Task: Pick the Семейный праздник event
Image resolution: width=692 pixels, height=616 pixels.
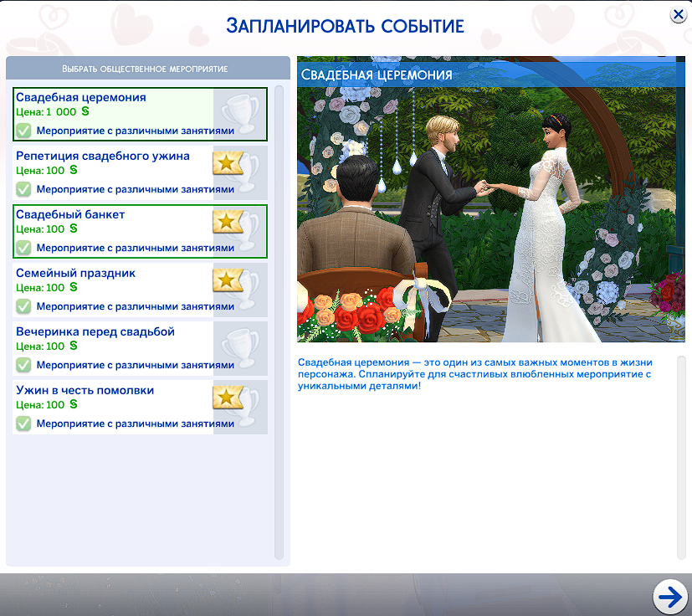Action: point(140,290)
